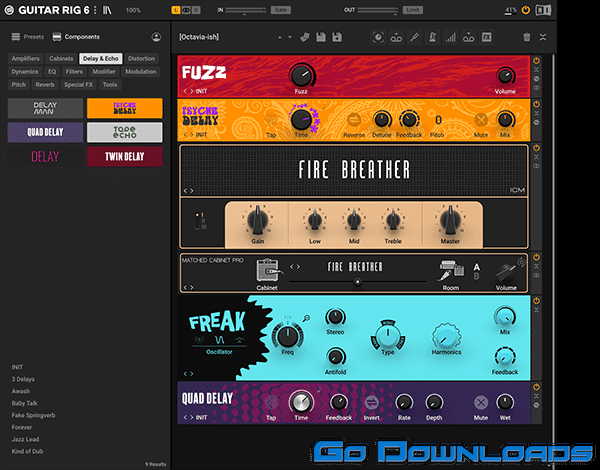Toggle Mute on the Psyche Delay

[479, 121]
